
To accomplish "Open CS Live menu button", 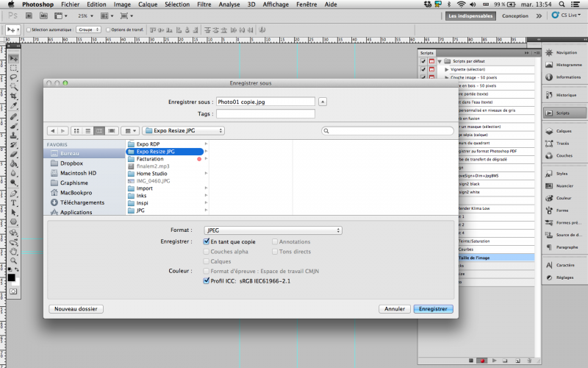I will tap(566, 15).
